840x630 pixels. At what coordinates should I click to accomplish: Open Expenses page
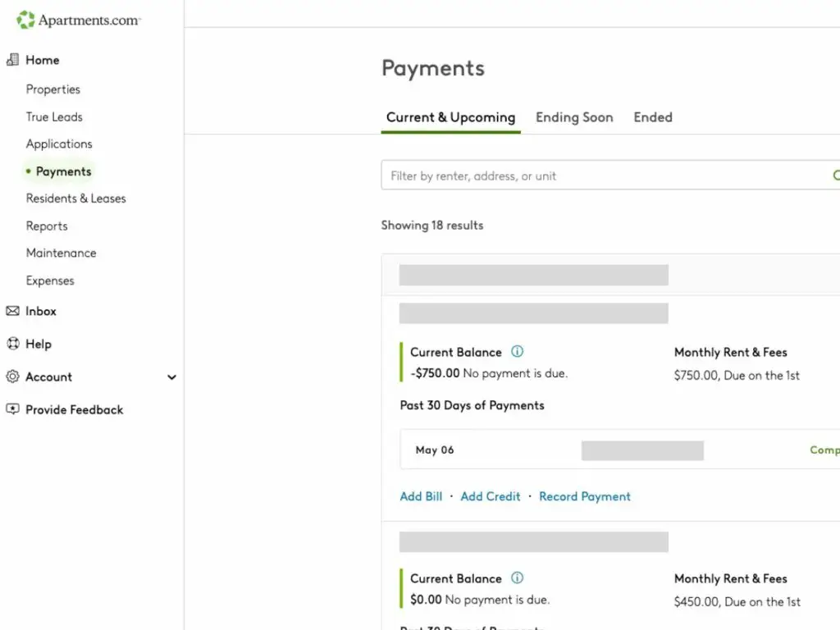click(x=50, y=281)
